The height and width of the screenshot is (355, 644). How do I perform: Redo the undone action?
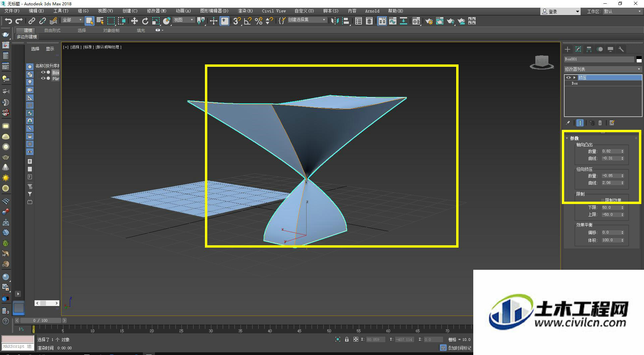pyautogui.click(x=19, y=21)
